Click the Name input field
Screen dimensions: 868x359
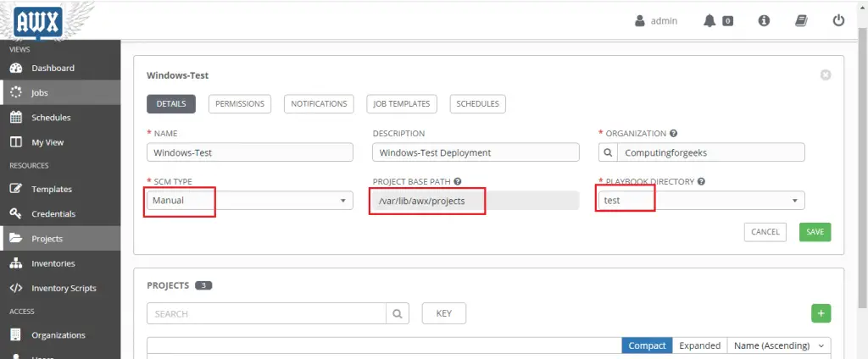click(250, 152)
